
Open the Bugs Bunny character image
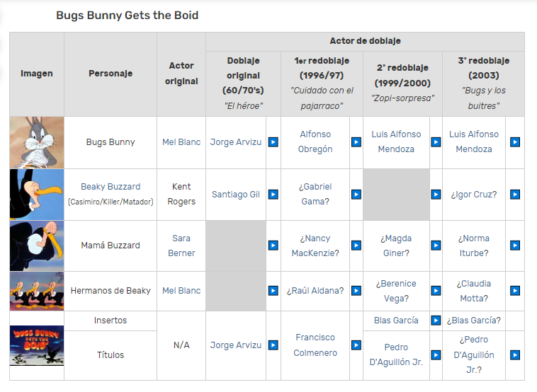pyautogui.click(x=37, y=143)
